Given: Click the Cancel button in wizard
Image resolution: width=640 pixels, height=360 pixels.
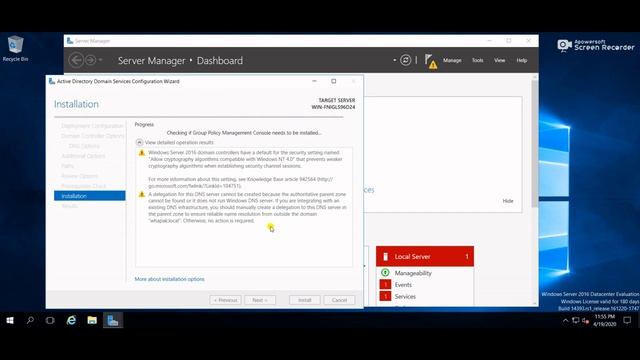Looking at the screenshot, I should tap(339, 300).
